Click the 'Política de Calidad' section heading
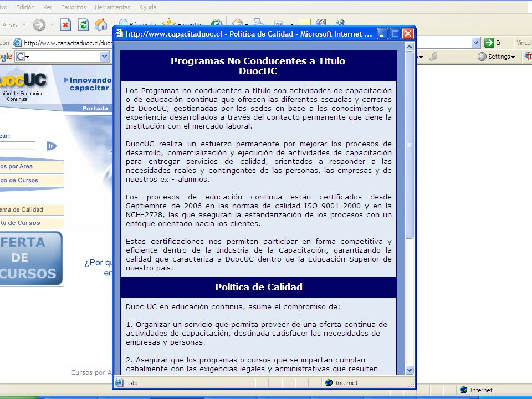The height and width of the screenshot is (399, 532). 259,287
